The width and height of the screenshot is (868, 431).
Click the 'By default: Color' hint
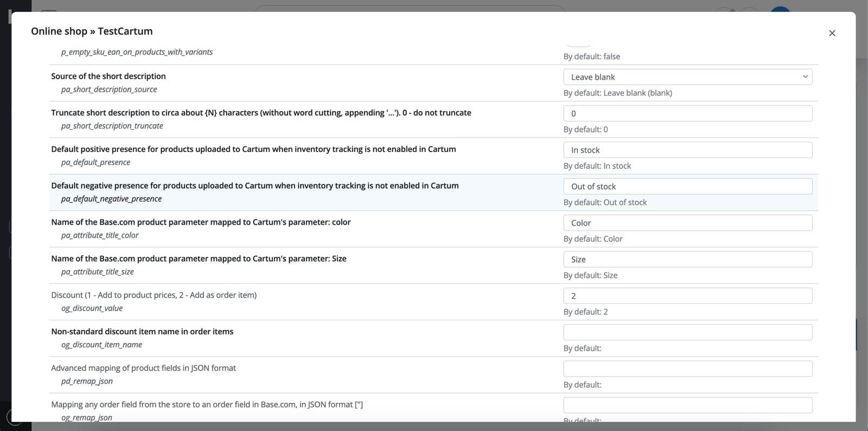click(593, 238)
